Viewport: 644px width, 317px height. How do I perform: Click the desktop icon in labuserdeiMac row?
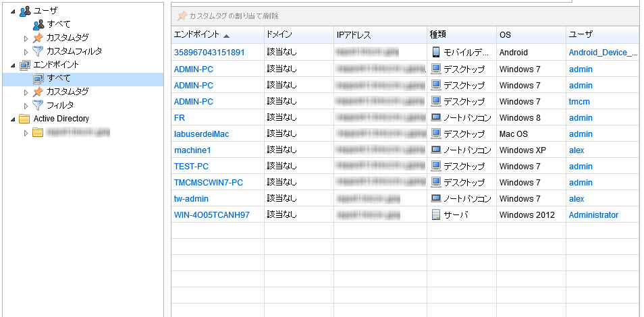(435, 134)
